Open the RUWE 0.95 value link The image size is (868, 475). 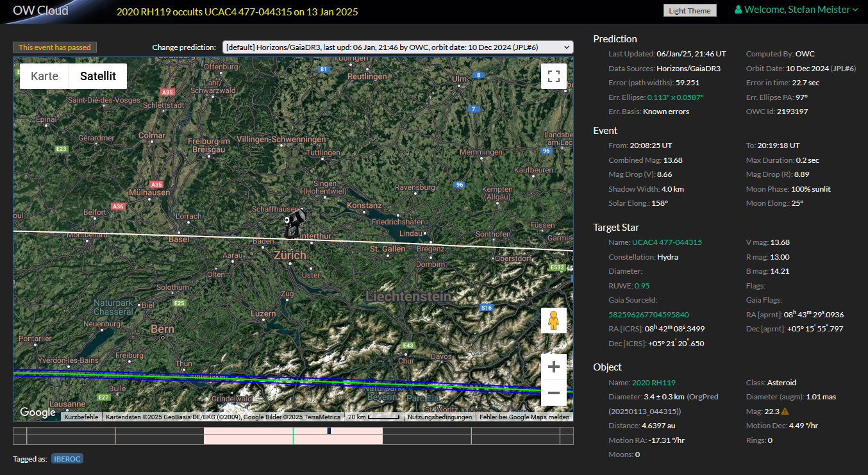[641, 285]
